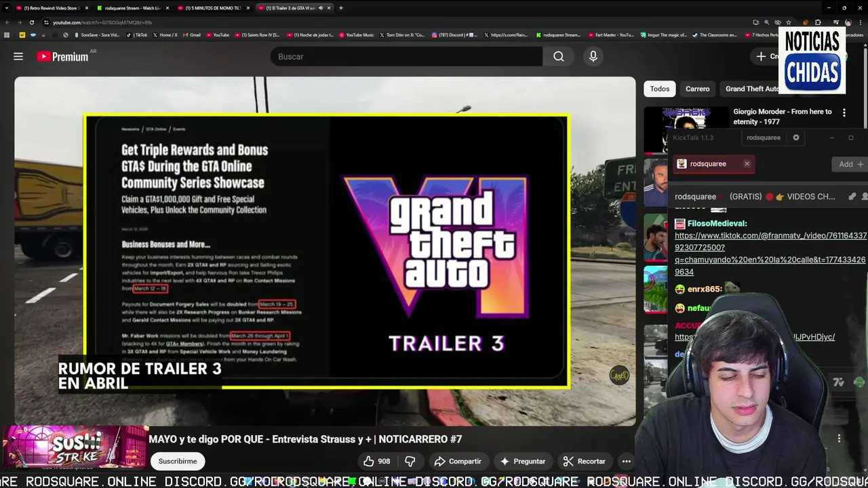Open the Home / X bookmark
This screenshot has height=488, width=868.
165,35
